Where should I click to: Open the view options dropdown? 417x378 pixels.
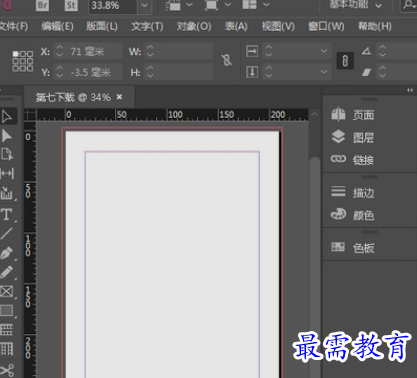189,5
